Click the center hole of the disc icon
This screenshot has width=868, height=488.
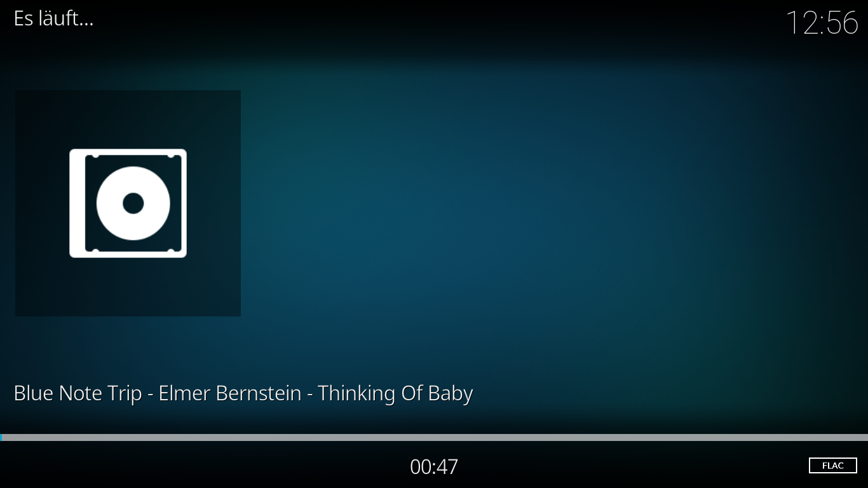[133, 203]
